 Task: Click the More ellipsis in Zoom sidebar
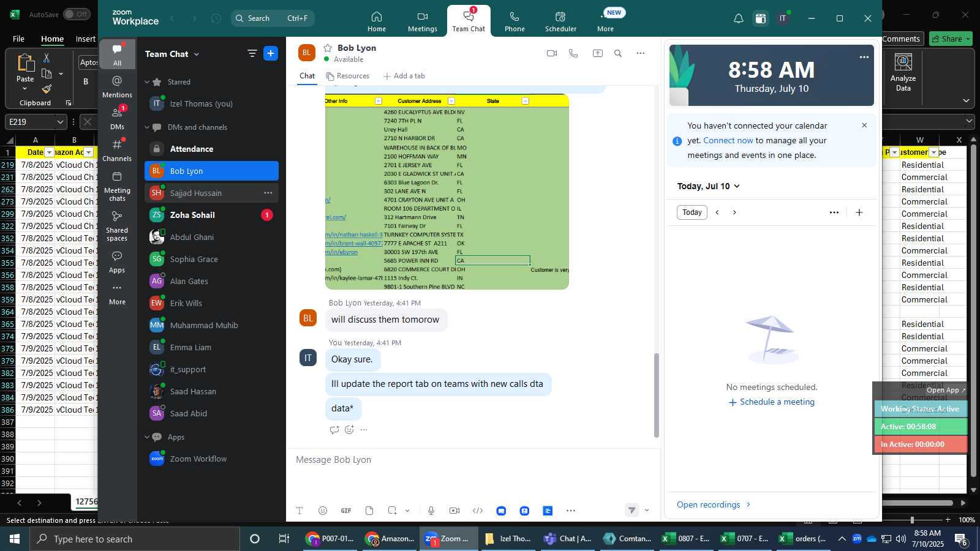click(x=117, y=294)
